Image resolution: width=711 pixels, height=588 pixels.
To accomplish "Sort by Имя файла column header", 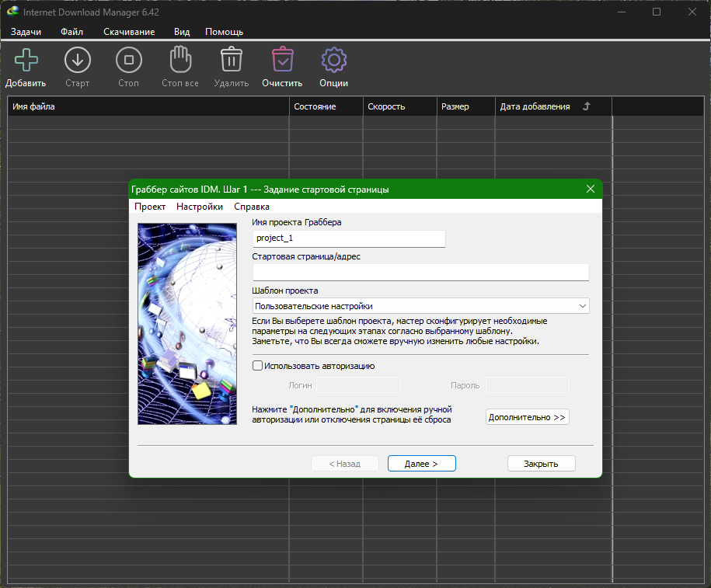I will (x=148, y=106).
